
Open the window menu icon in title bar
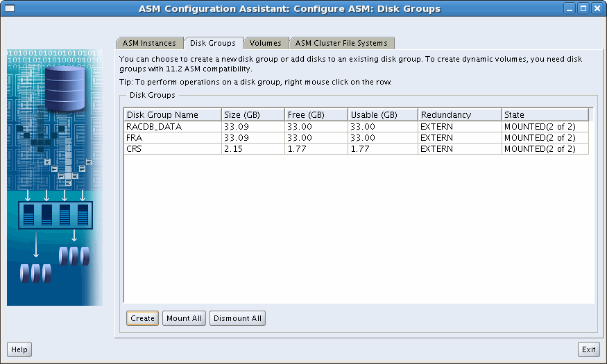(10, 9)
